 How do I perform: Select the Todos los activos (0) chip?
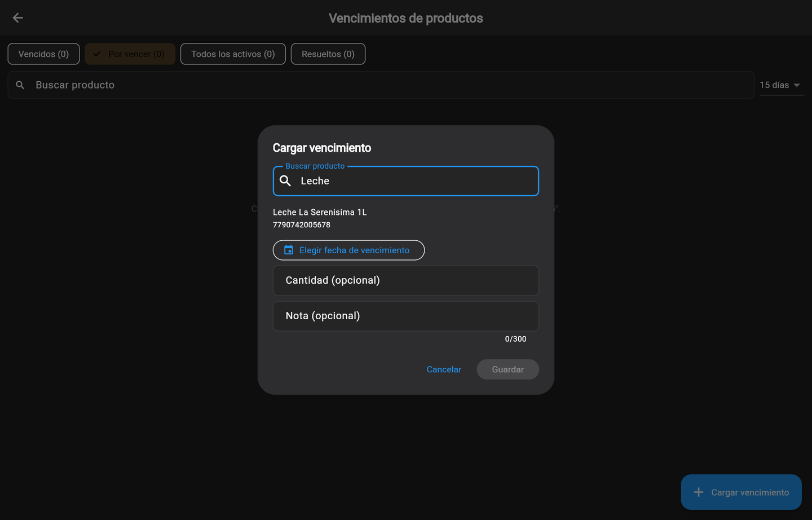[x=233, y=54]
